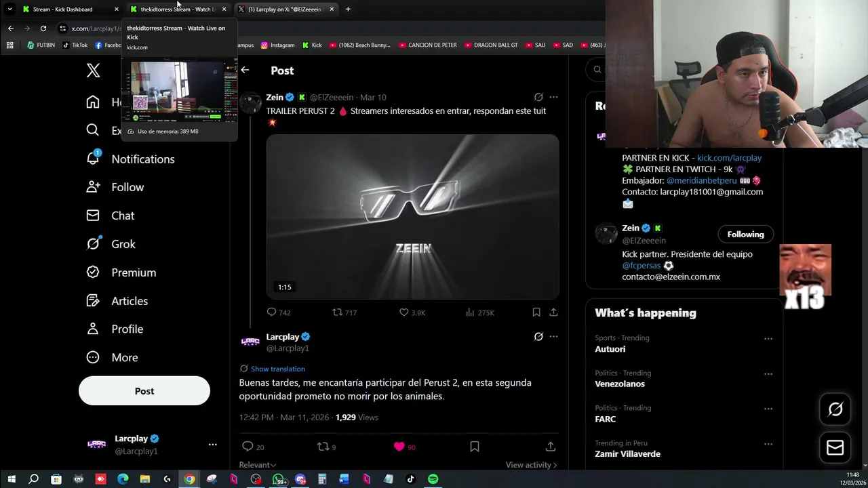Click Show translation link
The height and width of the screenshot is (488, 868).
tap(278, 369)
